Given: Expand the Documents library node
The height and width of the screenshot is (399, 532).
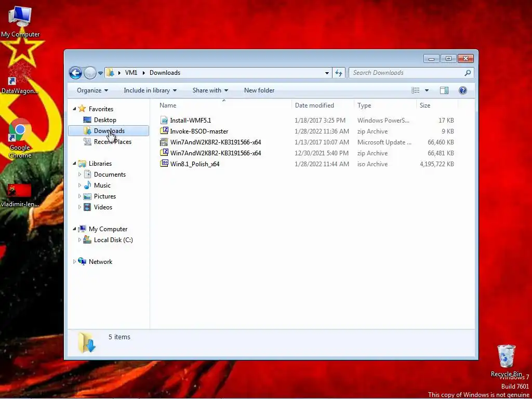Looking at the screenshot, I should pos(79,175).
